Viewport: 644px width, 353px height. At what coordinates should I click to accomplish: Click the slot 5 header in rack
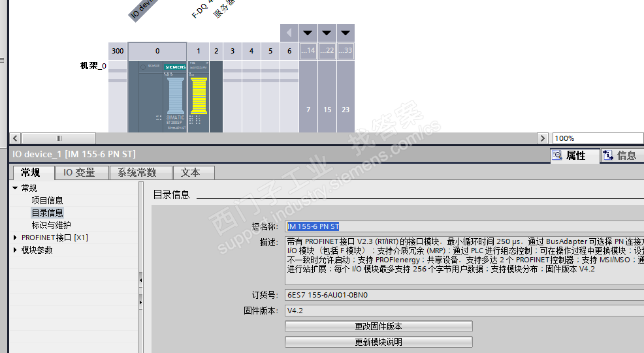click(x=270, y=51)
